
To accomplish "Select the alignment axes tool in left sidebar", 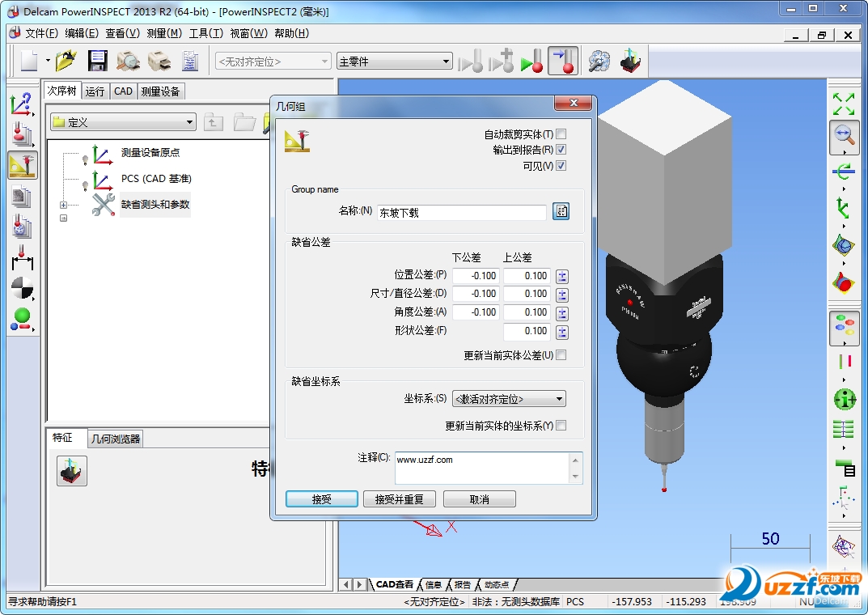I will coord(21,104).
